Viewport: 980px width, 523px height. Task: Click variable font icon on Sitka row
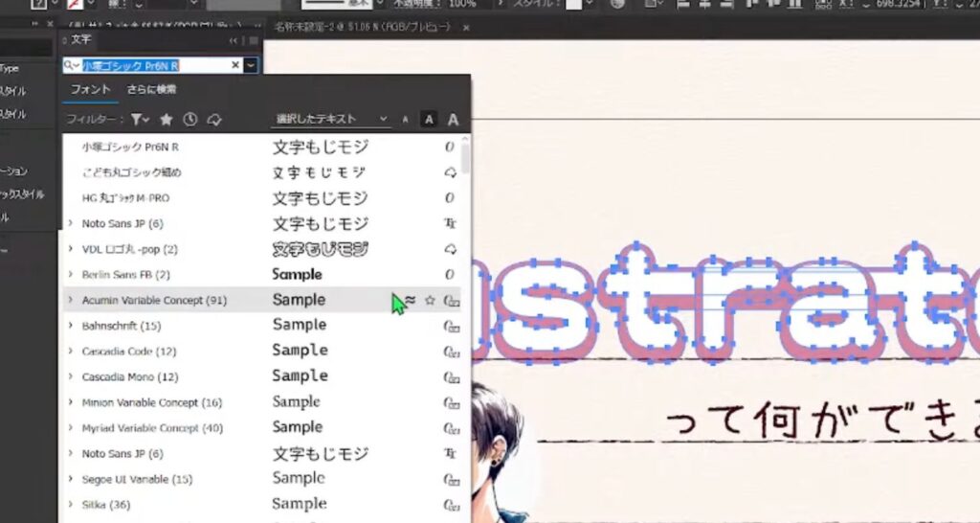[x=452, y=505]
